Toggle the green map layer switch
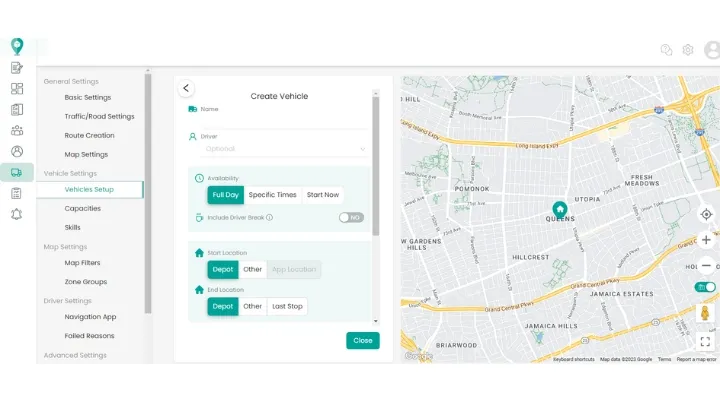This screenshot has width=720, height=405. click(705, 288)
